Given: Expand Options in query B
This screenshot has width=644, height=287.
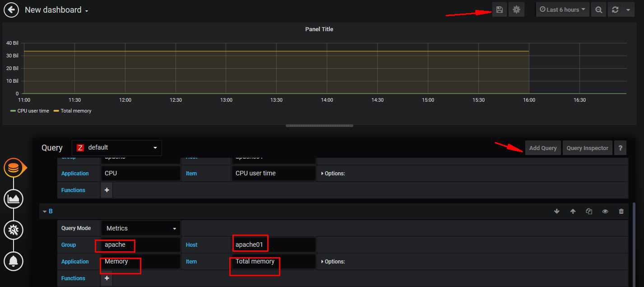Looking at the screenshot, I should click(x=333, y=262).
